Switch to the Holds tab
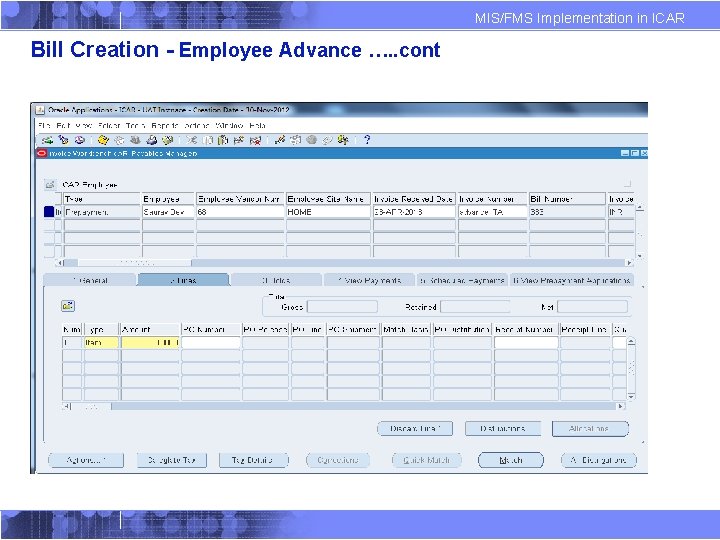Viewport: 720px width, 540px height. tap(276, 280)
